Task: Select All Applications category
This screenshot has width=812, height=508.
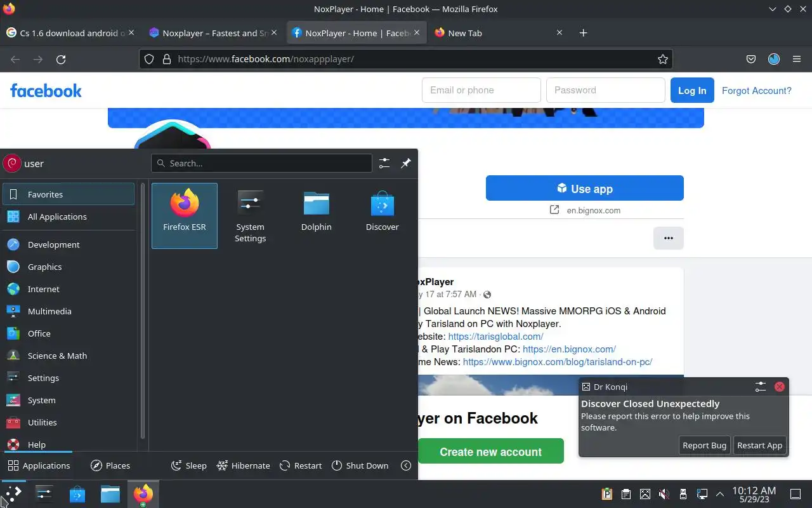Action: tap(69, 217)
